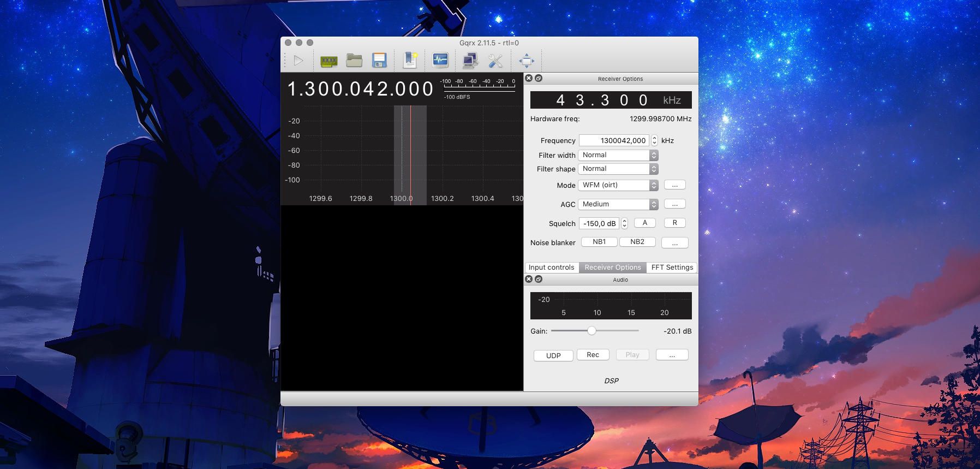Screen dimensions: 980x469
Task: Click the Play audio button
Action: [632, 355]
